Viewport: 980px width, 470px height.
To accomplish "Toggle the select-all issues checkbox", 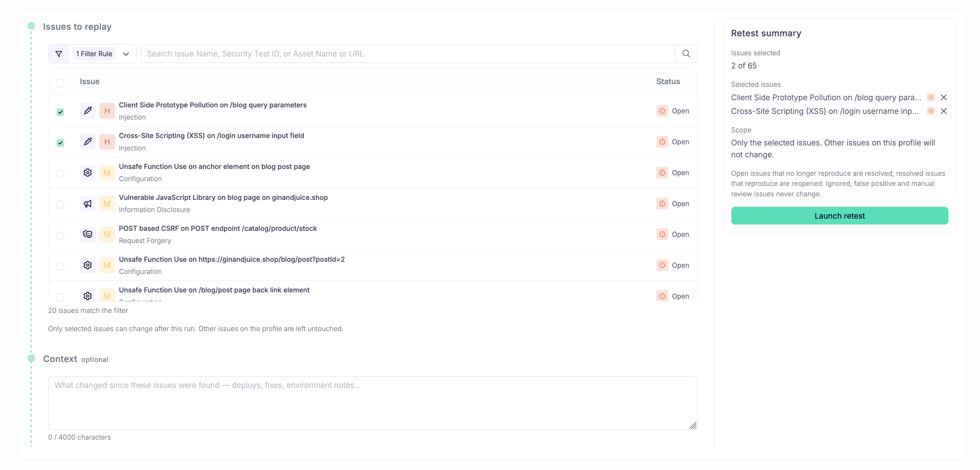I will pos(60,83).
